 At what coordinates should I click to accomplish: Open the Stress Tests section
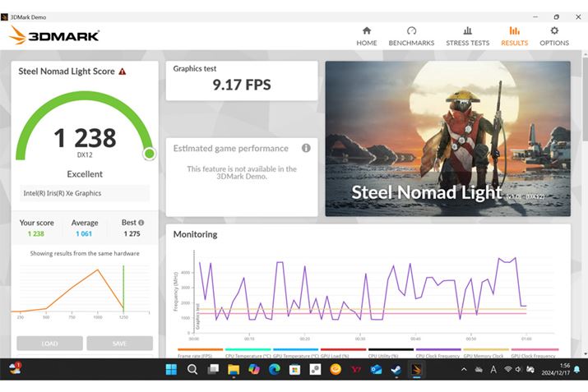(467, 35)
